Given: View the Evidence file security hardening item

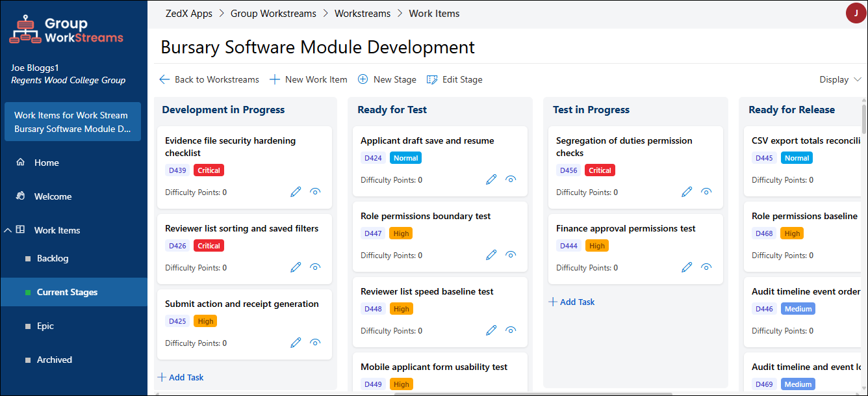Looking at the screenshot, I should 316,192.
